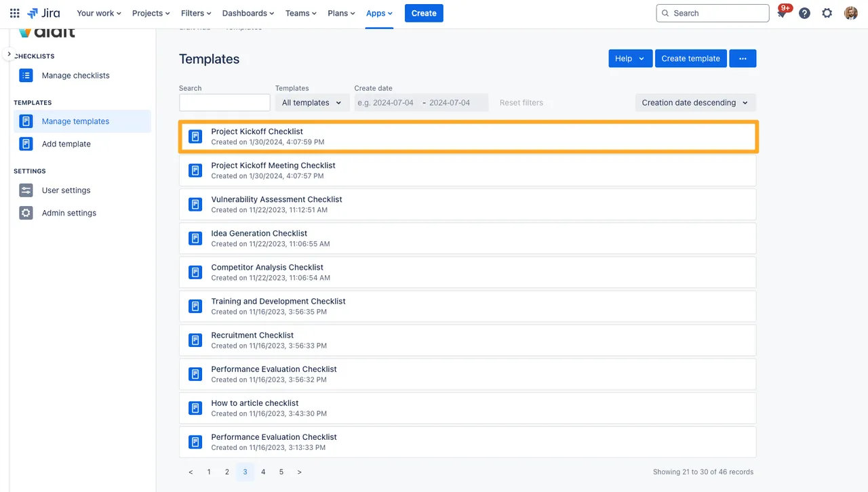
Task: Click the Create date start field
Action: (x=386, y=102)
